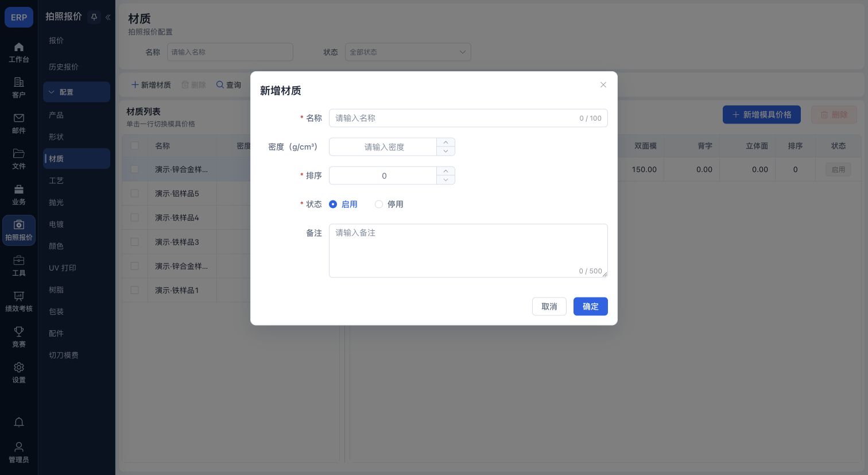
Task: Pin the 拍照报价 sidebar panel
Action: tap(94, 17)
